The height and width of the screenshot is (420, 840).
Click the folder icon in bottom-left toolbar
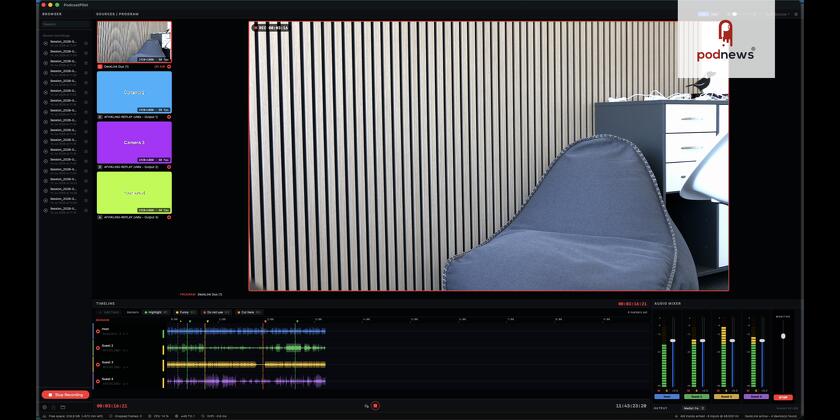click(x=62, y=407)
